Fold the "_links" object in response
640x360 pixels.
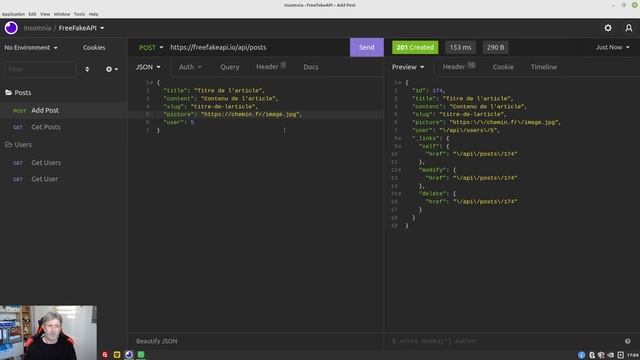[x=400, y=138]
